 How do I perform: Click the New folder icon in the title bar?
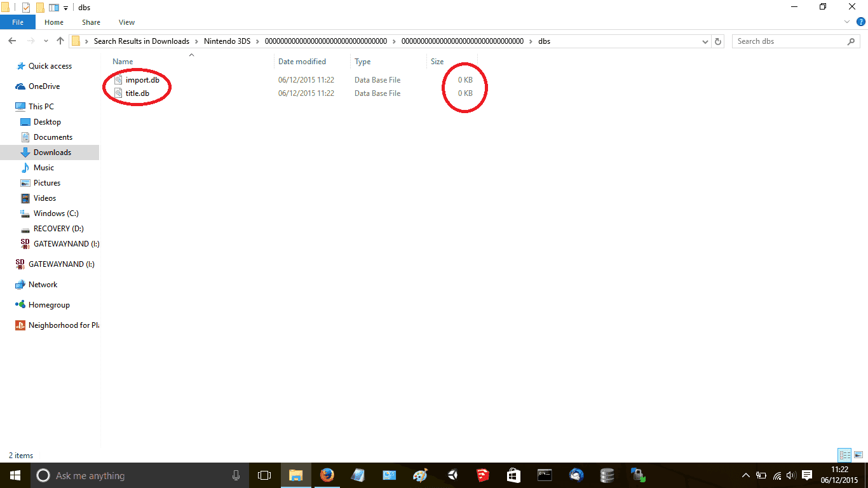point(40,8)
